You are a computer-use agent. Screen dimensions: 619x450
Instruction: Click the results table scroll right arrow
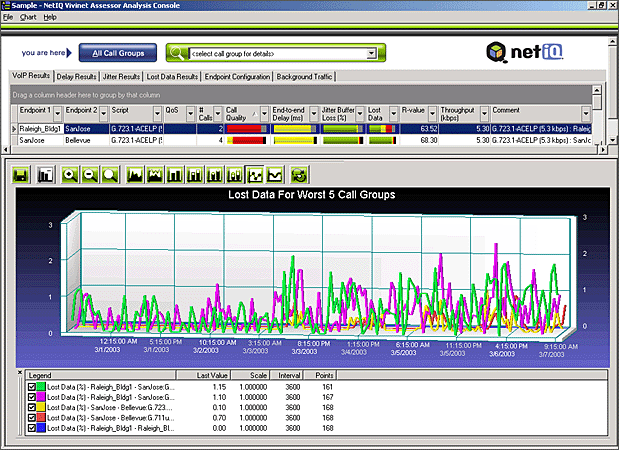click(603, 150)
